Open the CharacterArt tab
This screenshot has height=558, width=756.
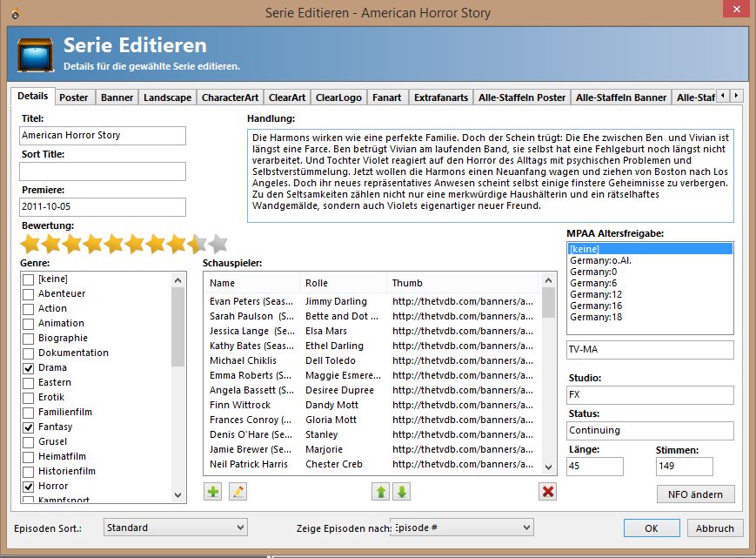point(230,97)
